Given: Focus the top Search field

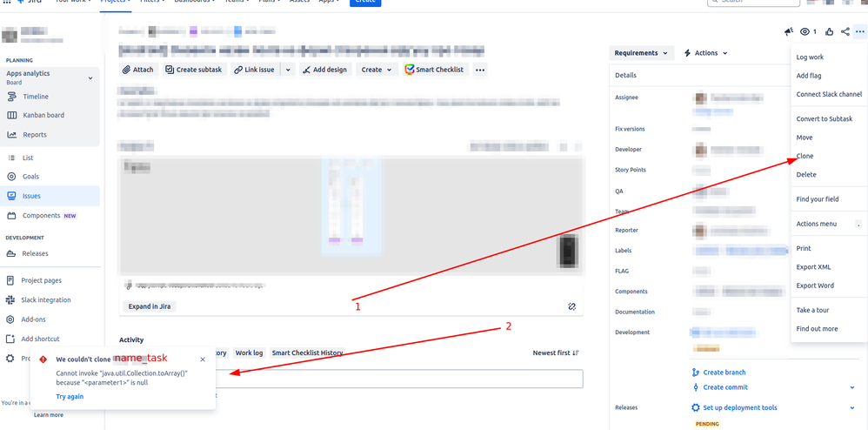Looking at the screenshot, I should point(754,3).
